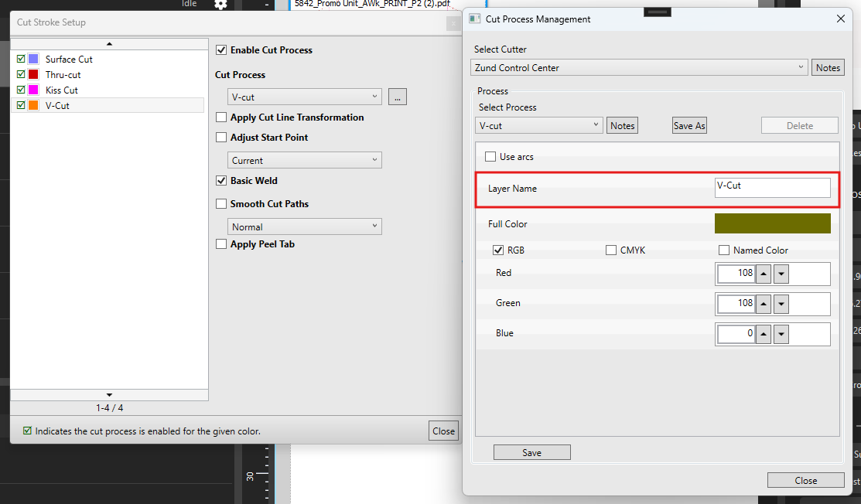Click the orange V-Cut color swatch
The width and height of the screenshot is (861, 504).
click(x=33, y=105)
